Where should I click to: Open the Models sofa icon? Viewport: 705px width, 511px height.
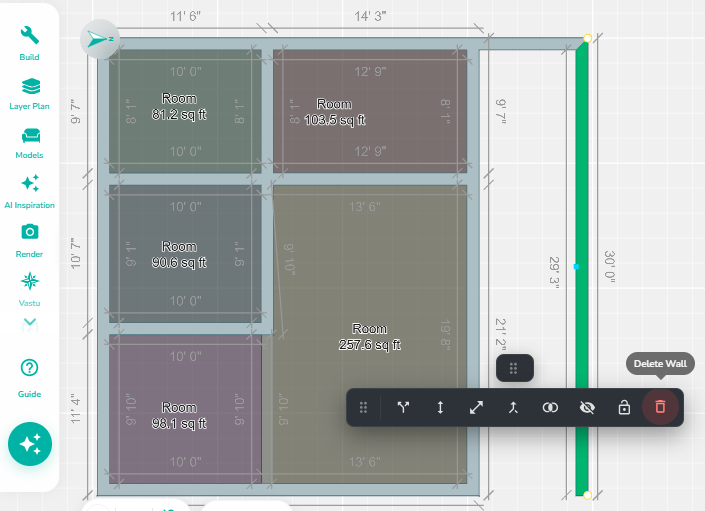click(30, 143)
